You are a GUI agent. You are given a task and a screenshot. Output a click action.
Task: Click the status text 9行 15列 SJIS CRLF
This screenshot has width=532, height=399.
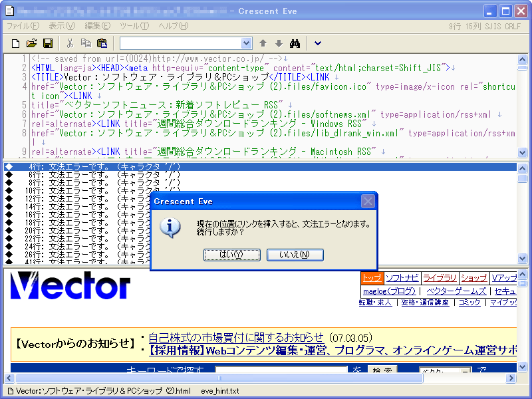point(485,26)
